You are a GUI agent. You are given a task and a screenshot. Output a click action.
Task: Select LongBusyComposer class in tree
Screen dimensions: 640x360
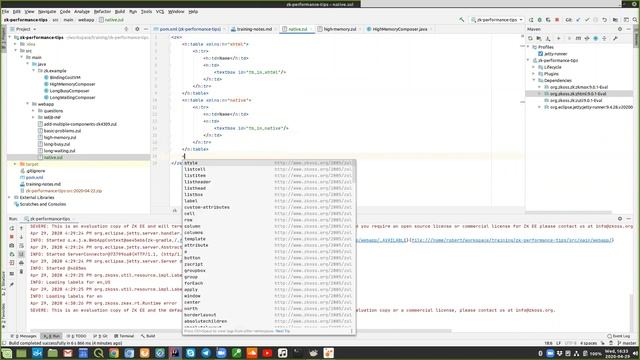(x=69, y=91)
